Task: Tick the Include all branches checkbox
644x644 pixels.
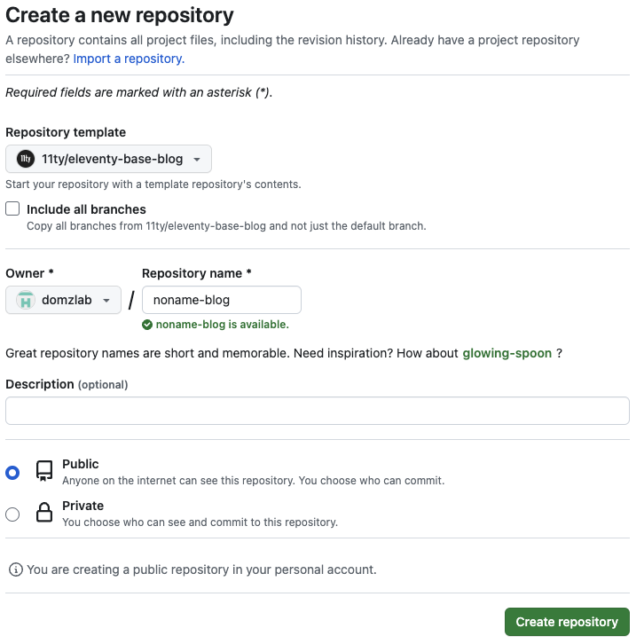Action: click(x=12, y=208)
